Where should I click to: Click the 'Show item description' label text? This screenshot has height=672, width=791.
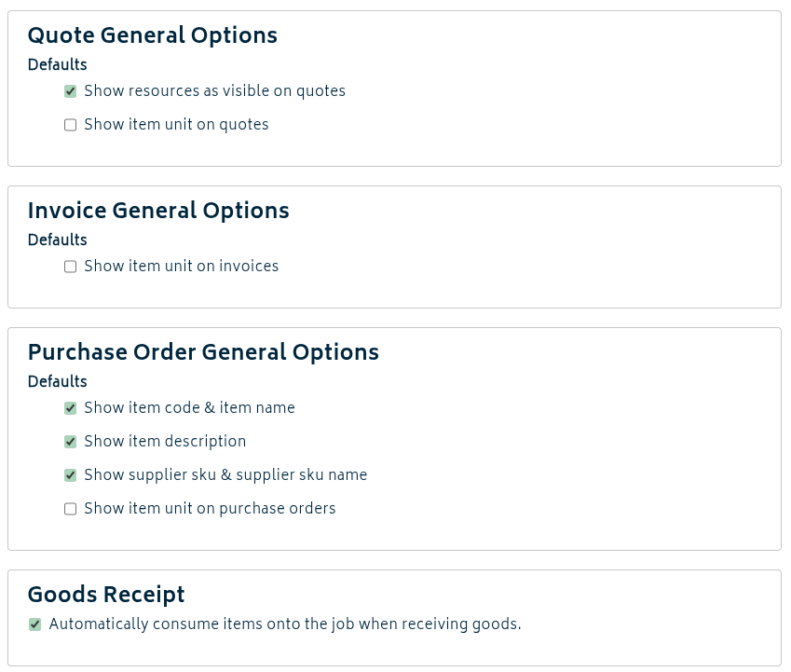166,442
